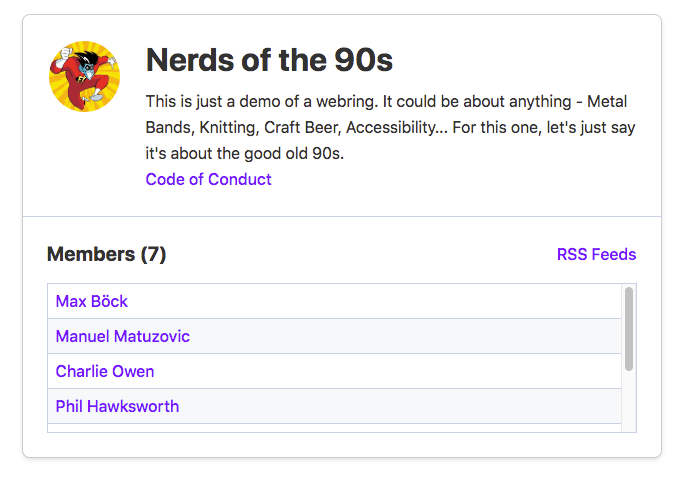The width and height of the screenshot is (689, 481).
Task: Open the RSS Feeds link
Action: tap(596, 254)
